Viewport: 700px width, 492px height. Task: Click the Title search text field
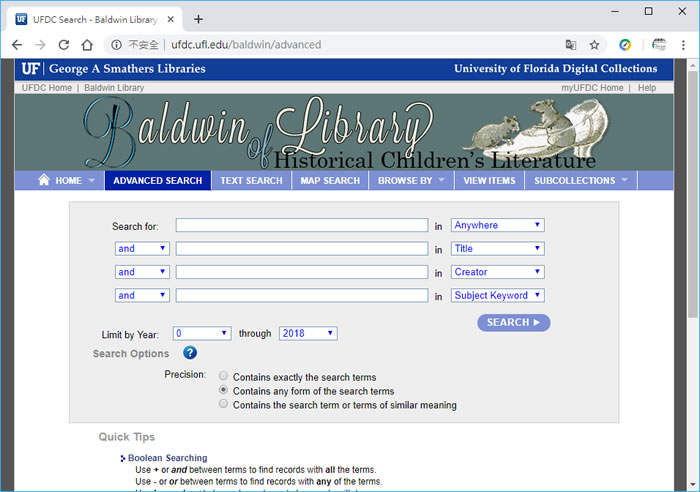(x=302, y=248)
